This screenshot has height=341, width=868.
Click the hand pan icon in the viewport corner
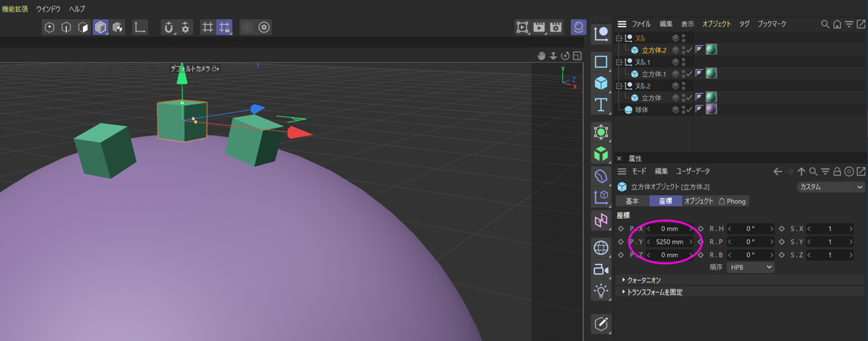tap(542, 56)
